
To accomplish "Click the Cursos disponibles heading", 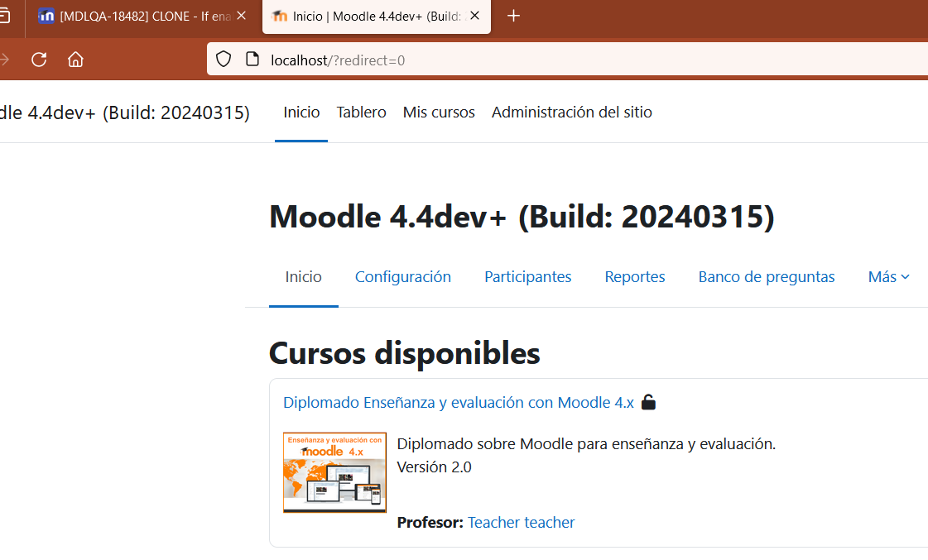I will click(404, 353).
